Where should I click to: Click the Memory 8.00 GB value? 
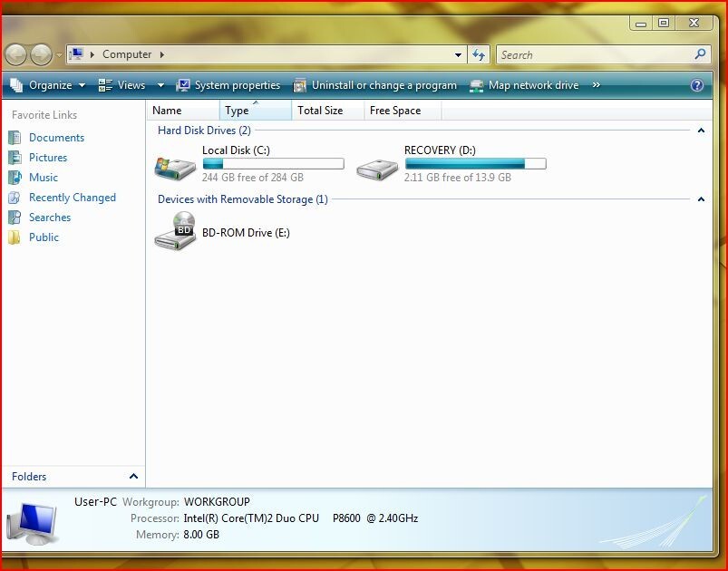coord(201,535)
